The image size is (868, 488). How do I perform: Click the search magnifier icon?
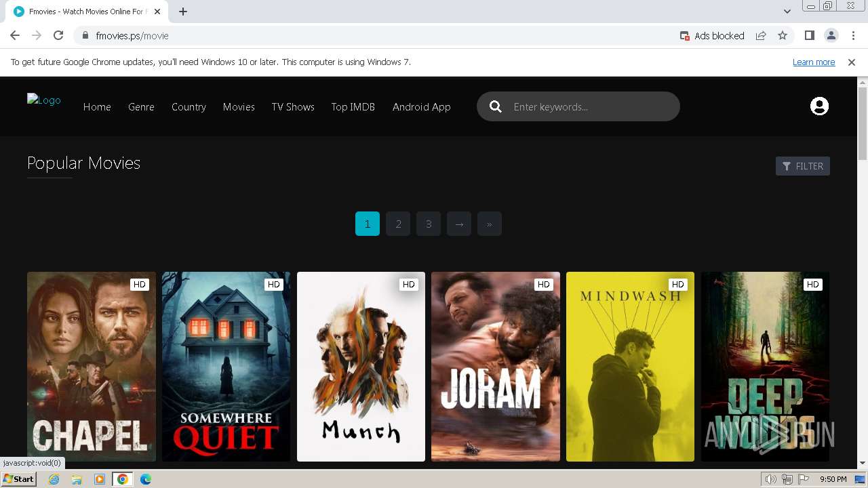coord(496,106)
